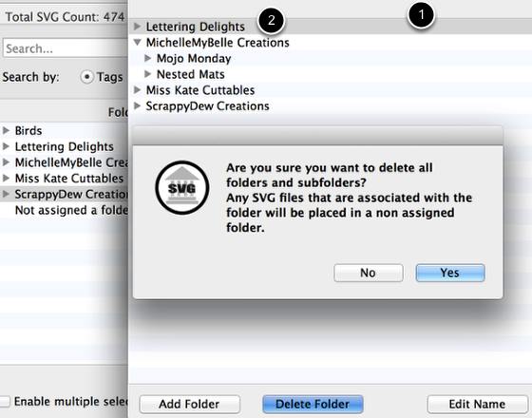Viewport: 532px width, 418px height.
Task: Click the Delete Folder button
Action: pyautogui.click(x=313, y=404)
